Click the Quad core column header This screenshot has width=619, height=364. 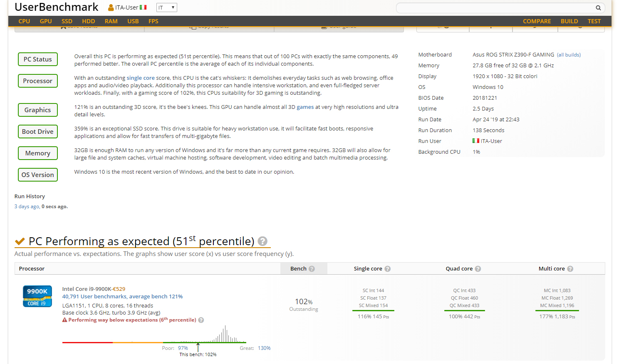coord(459,269)
